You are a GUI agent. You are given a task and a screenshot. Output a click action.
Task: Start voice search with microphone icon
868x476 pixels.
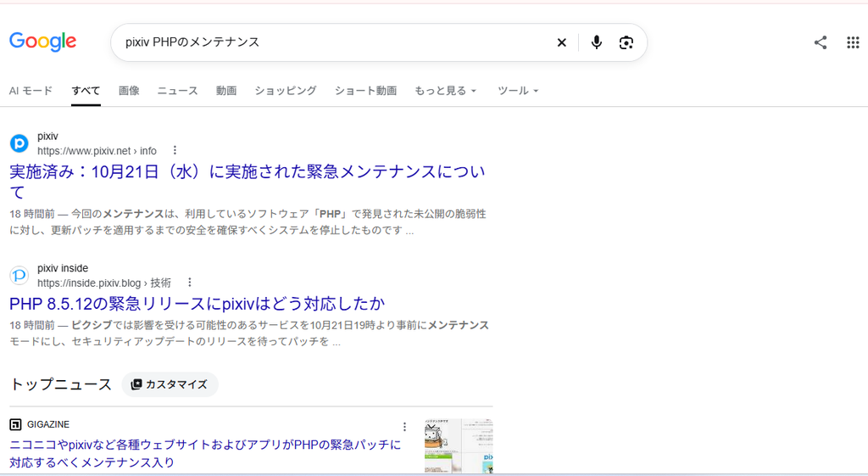pyautogui.click(x=596, y=42)
